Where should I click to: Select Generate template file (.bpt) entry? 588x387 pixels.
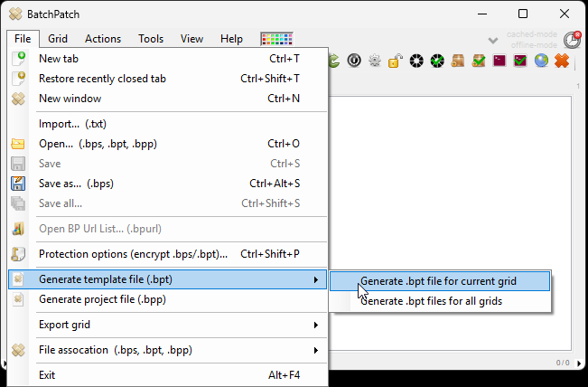[x=168, y=279]
